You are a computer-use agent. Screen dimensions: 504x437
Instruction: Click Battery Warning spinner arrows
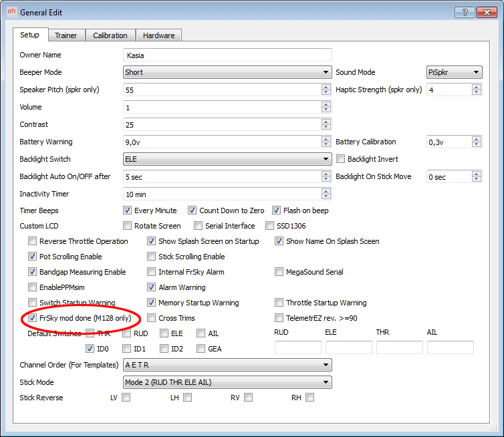click(x=326, y=142)
